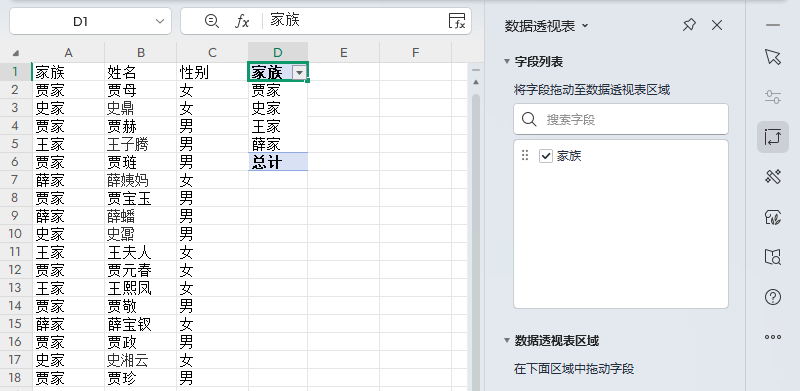800x391 pixels.
Task: Click the sidebar icon with a leaf symbol
Action: (x=773, y=217)
